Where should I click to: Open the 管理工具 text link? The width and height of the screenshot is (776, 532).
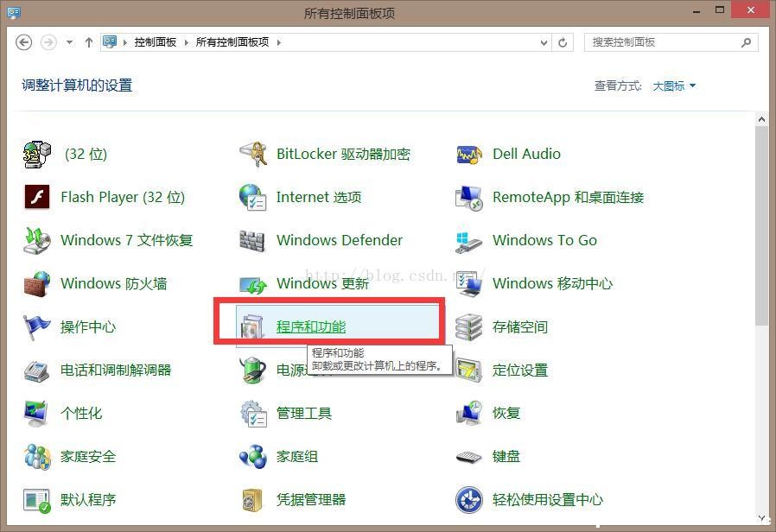click(304, 414)
